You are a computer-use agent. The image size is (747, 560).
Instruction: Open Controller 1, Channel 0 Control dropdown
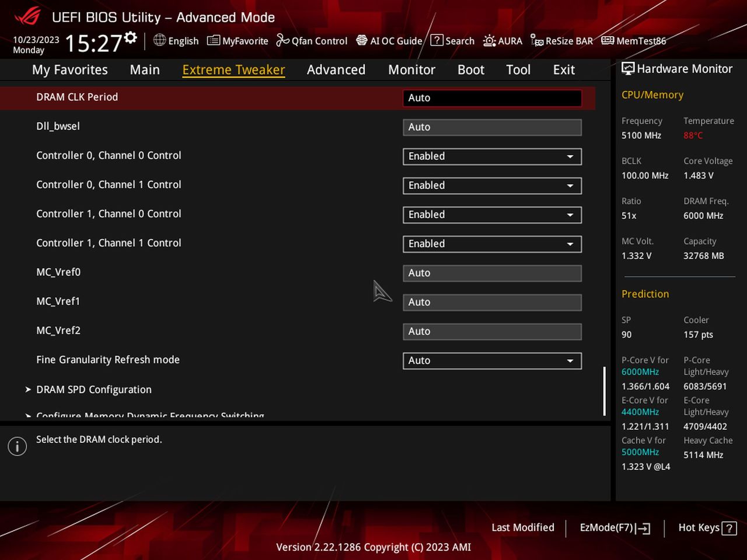492,215
